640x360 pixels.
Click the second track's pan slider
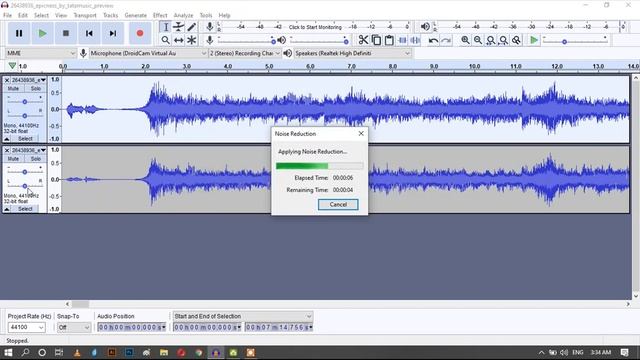(x=24, y=186)
